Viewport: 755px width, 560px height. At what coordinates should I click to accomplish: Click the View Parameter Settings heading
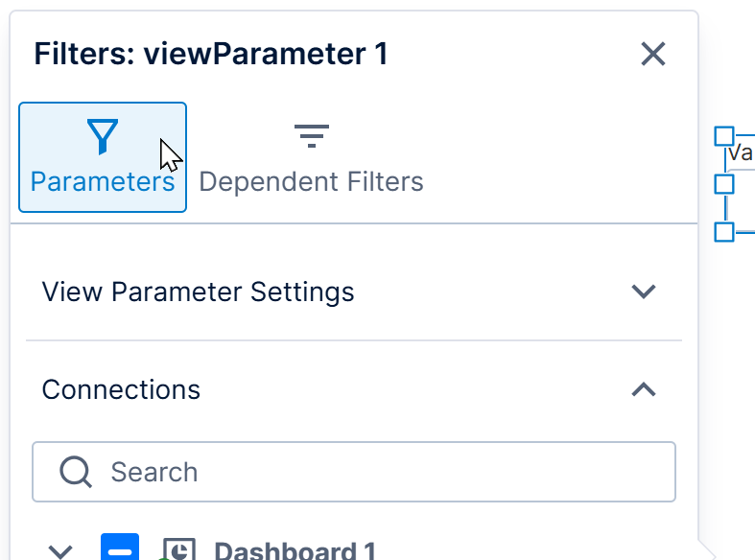[198, 292]
